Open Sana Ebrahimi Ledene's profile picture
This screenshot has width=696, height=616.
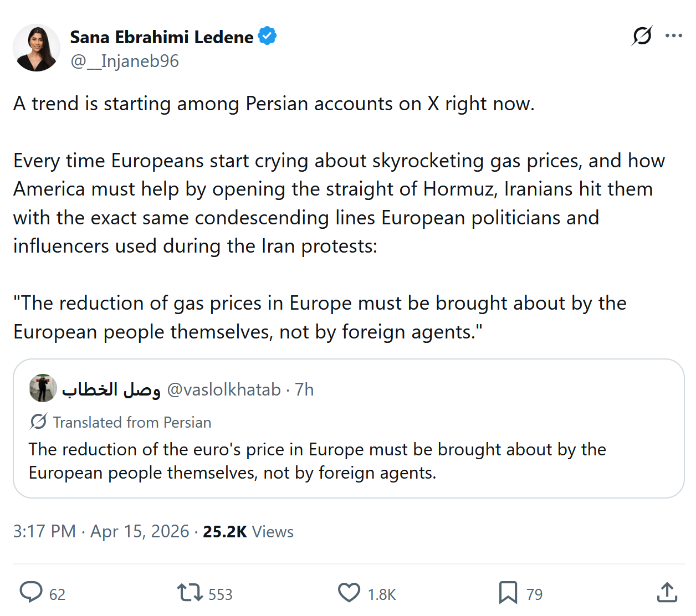click(x=37, y=48)
